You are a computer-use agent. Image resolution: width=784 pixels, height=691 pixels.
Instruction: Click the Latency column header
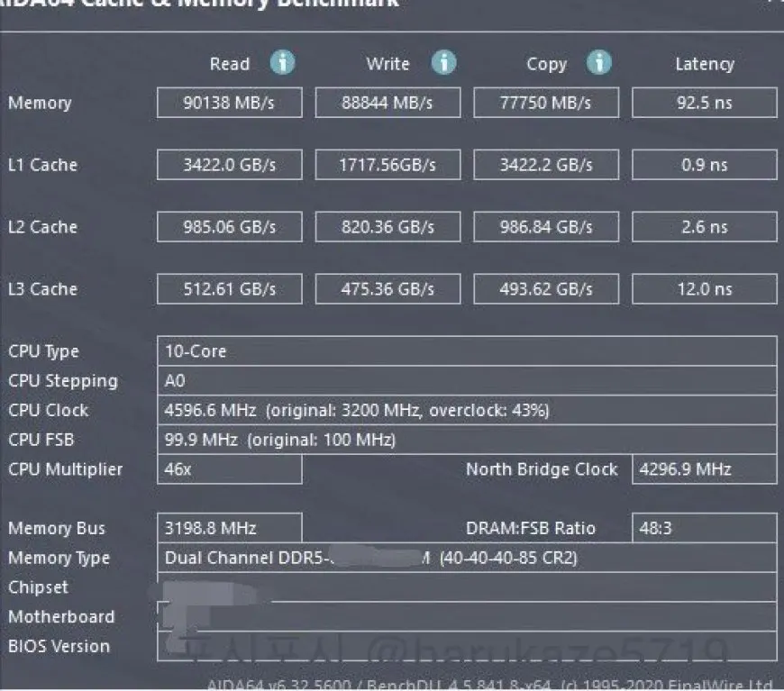click(705, 64)
